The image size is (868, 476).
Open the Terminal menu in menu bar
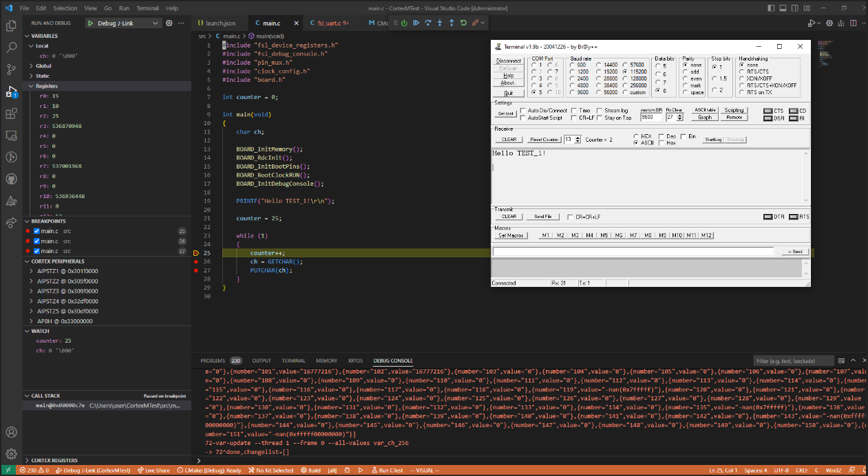[x=147, y=8]
